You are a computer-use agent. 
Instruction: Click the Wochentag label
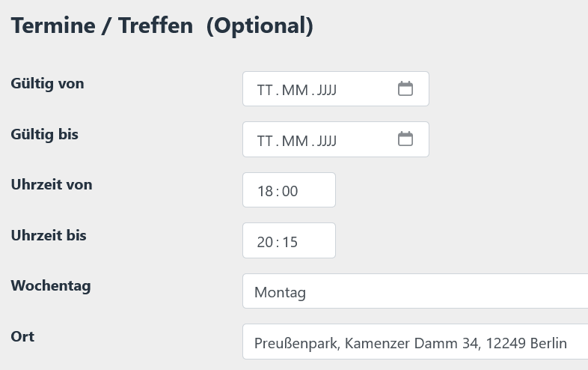pyautogui.click(x=51, y=285)
